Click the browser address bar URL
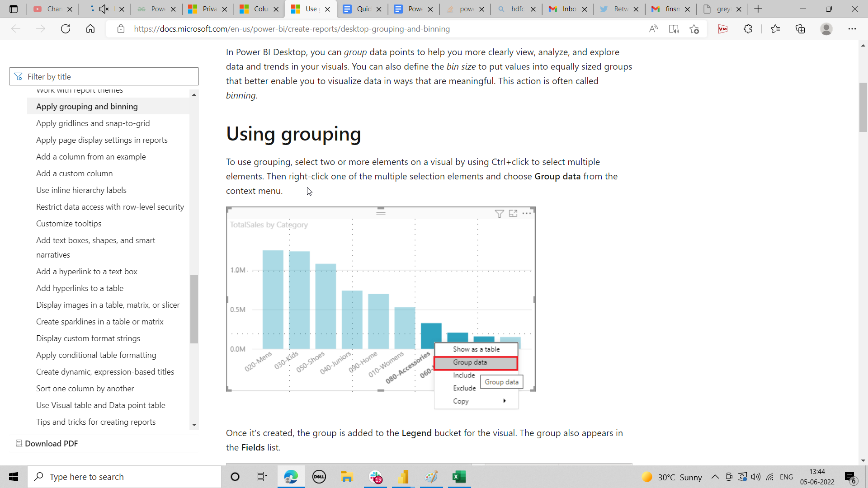This screenshot has height=488, width=868. [292, 29]
